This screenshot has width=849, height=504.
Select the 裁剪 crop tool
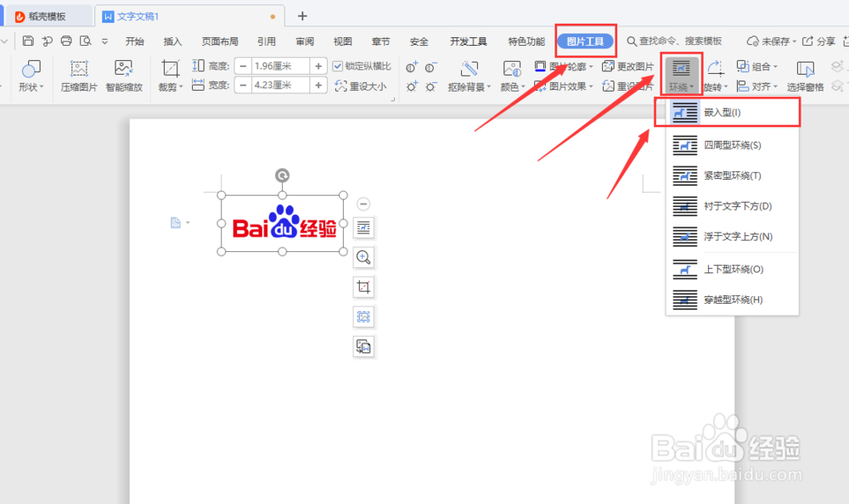coord(171,76)
